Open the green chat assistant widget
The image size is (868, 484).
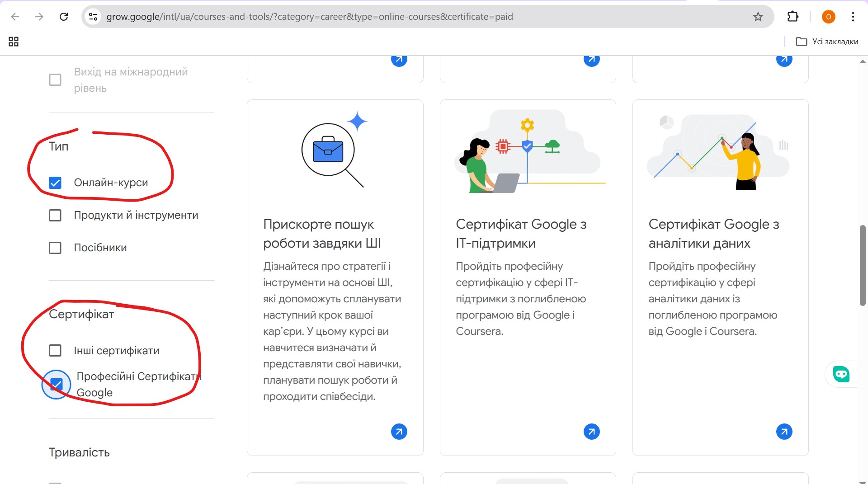(x=841, y=374)
